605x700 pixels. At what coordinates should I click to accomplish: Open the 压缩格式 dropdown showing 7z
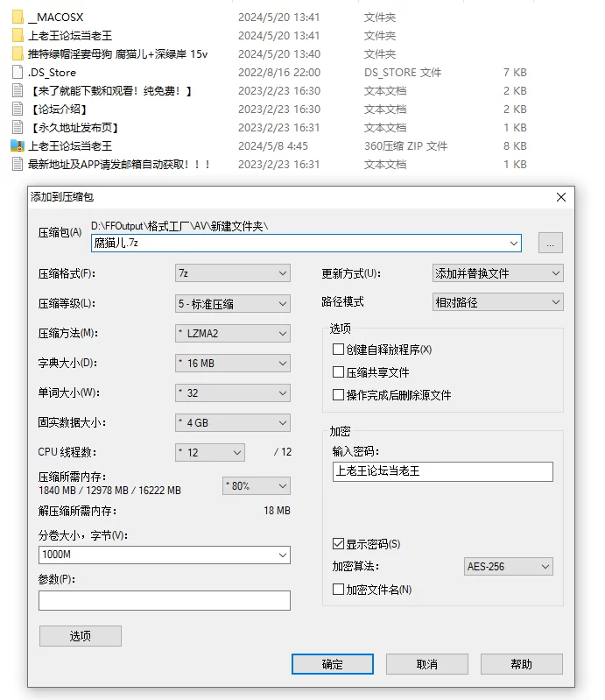232,273
